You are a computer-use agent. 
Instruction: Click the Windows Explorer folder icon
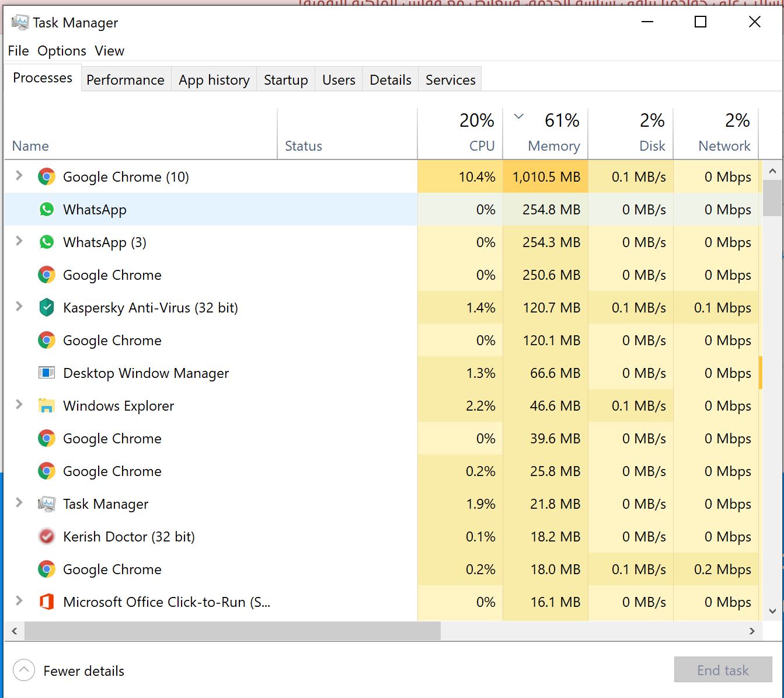47,405
